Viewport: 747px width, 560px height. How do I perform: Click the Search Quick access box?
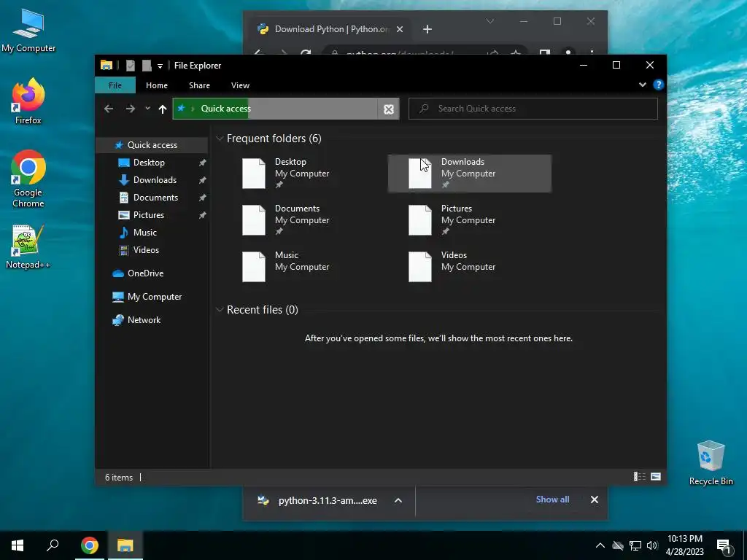point(533,109)
